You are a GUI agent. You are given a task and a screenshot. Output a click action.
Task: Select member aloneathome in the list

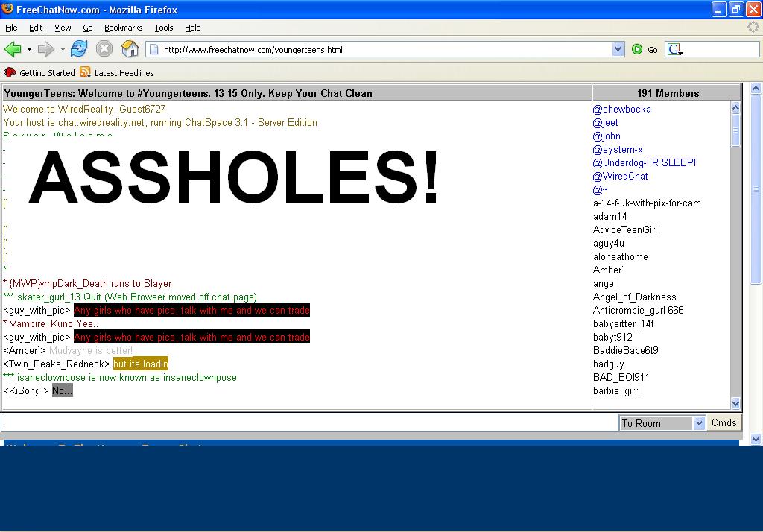(x=621, y=256)
